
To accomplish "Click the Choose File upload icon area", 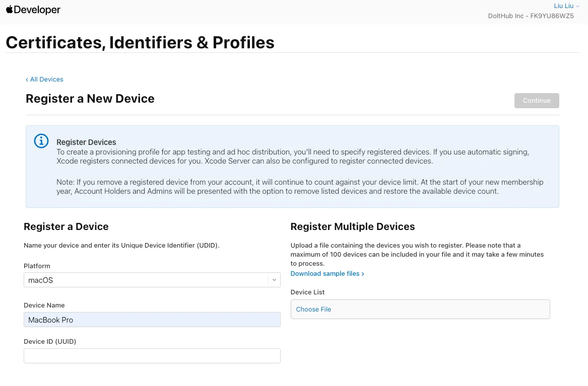I will click(313, 309).
